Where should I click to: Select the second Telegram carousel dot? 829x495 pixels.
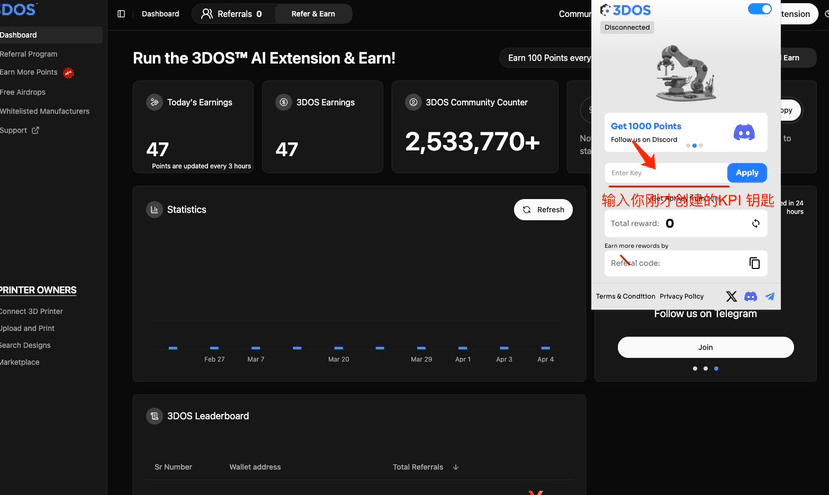point(705,369)
